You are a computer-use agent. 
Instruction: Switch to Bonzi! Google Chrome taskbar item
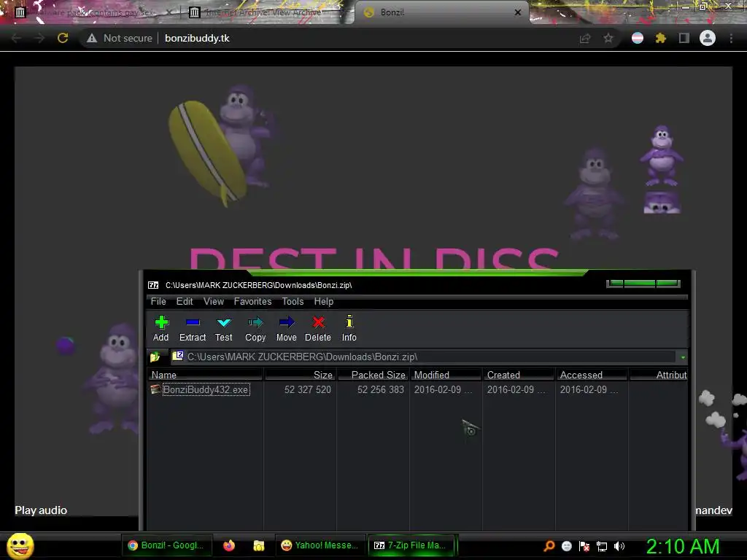point(166,545)
